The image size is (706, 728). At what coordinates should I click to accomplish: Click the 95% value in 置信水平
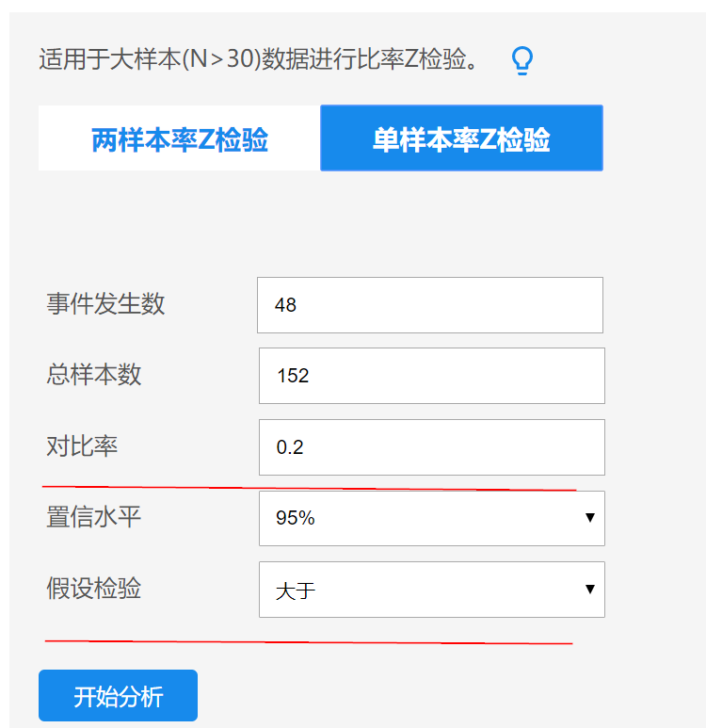296,518
